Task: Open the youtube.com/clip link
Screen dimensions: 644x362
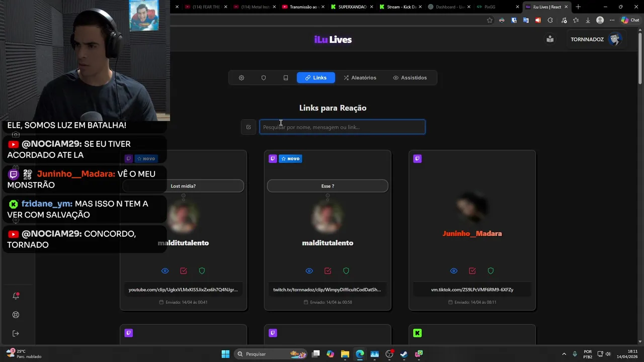Action: [183, 290]
